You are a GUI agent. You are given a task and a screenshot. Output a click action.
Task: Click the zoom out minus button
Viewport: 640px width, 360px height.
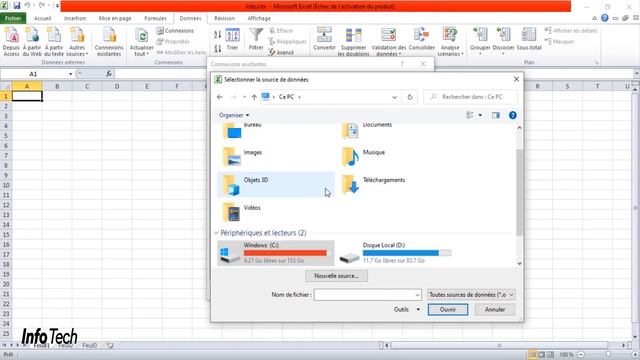[581, 355]
